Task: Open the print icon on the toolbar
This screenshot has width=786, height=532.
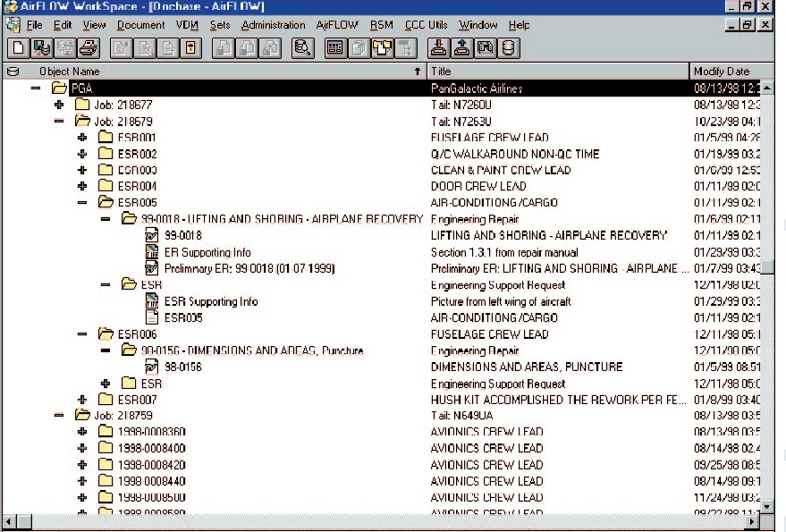Action: click(87, 48)
